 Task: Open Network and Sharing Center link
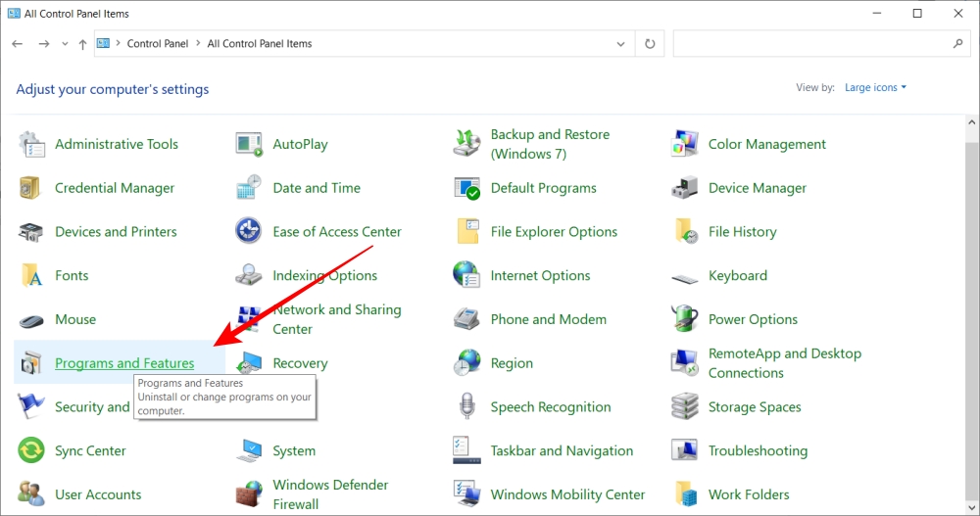coord(337,319)
